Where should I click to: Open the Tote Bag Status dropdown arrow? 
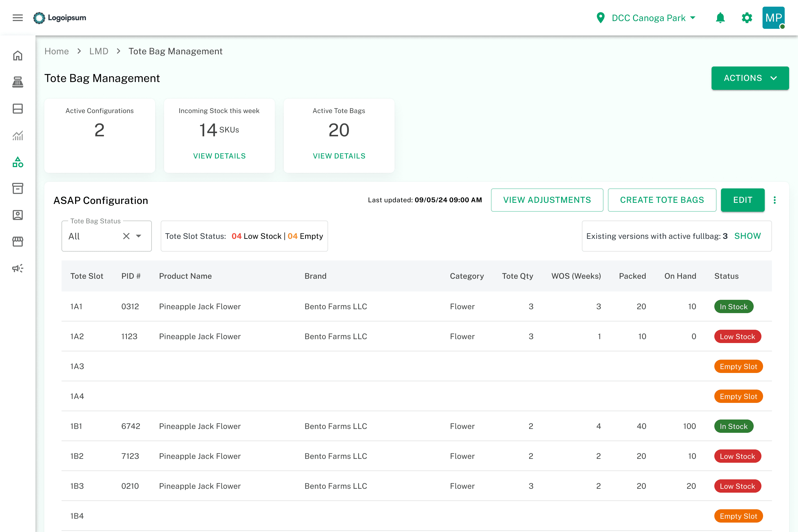pos(139,236)
